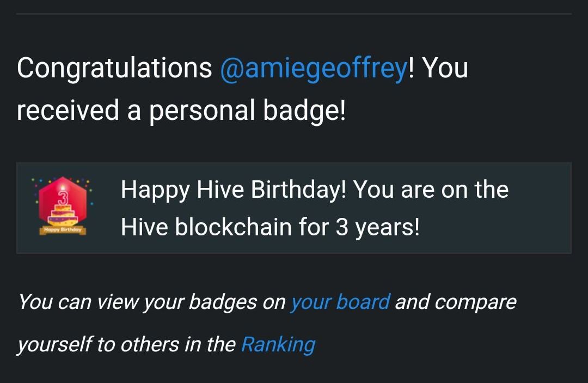Click 'Hive blockchain for 3 years!' line
Image resolution: width=588 pixels, height=383 pixels.
(x=270, y=227)
